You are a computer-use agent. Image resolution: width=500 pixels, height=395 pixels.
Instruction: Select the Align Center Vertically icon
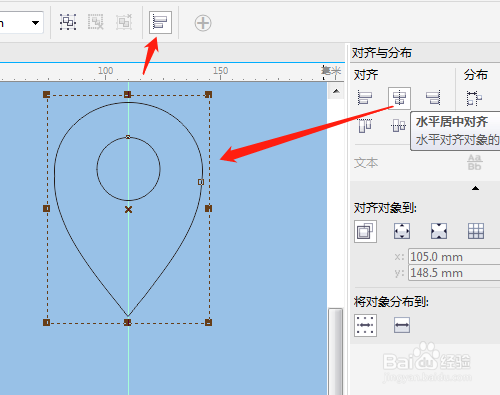point(398,126)
